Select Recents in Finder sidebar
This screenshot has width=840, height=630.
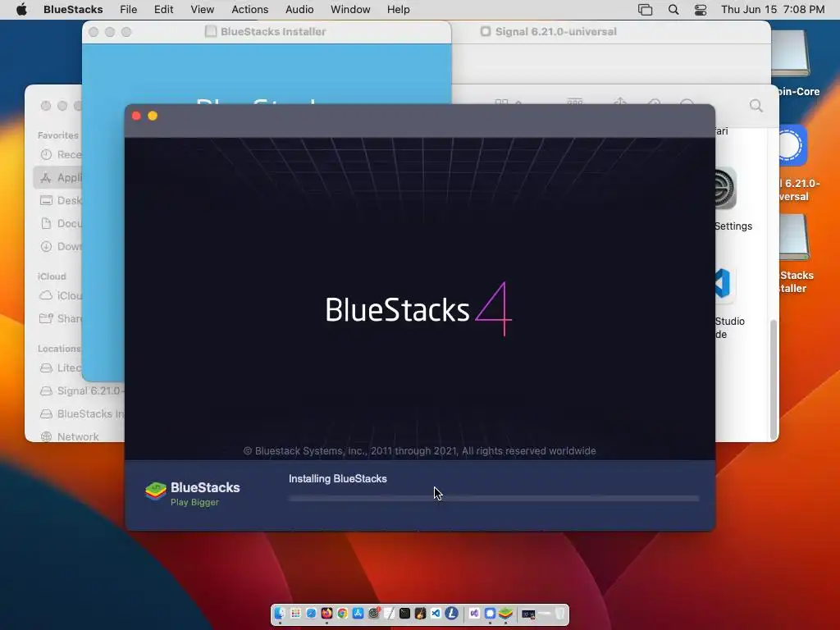point(62,154)
